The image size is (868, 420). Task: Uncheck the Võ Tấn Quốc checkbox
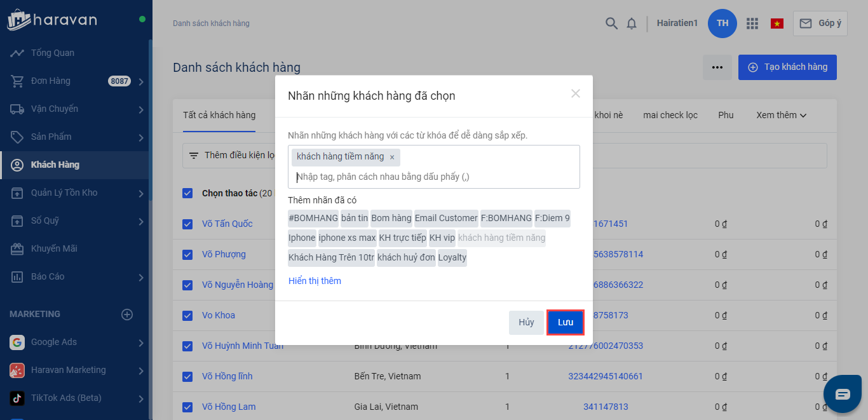[x=187, y=224]
